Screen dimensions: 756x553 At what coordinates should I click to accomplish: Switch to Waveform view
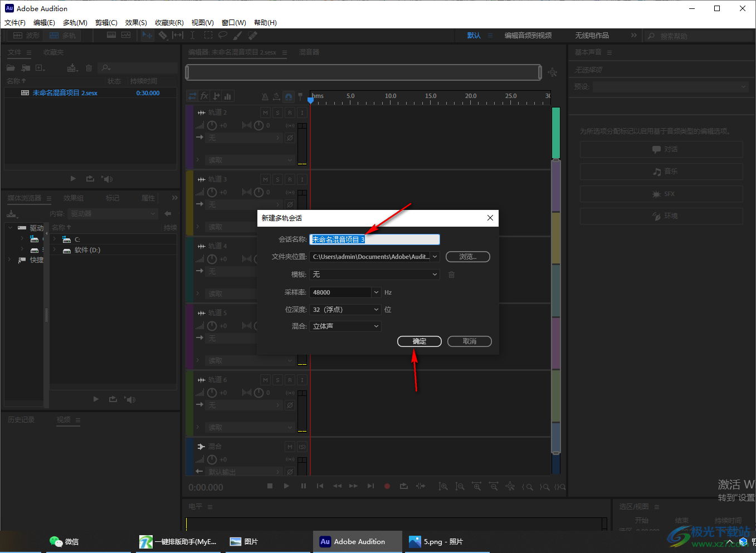click(26, 35)
